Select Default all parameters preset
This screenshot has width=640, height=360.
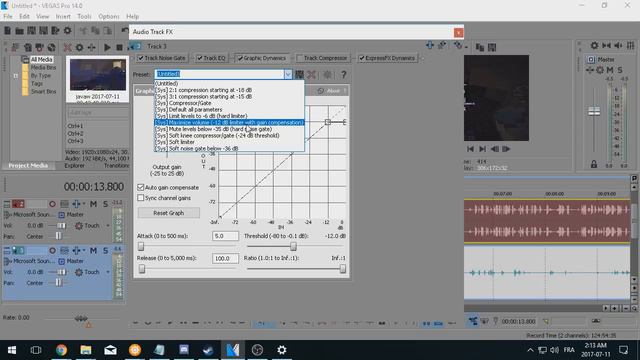229,109
